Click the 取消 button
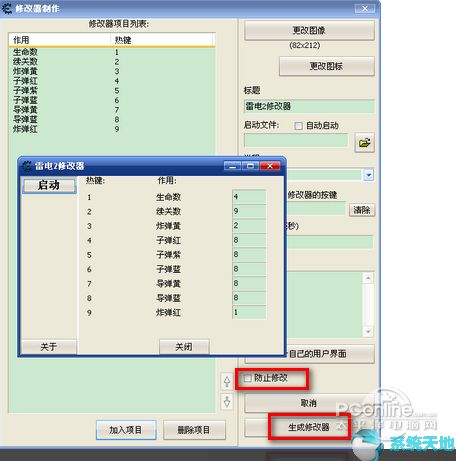Image resolution: width=456 pixels, height=461 pixels. [309, 403]
